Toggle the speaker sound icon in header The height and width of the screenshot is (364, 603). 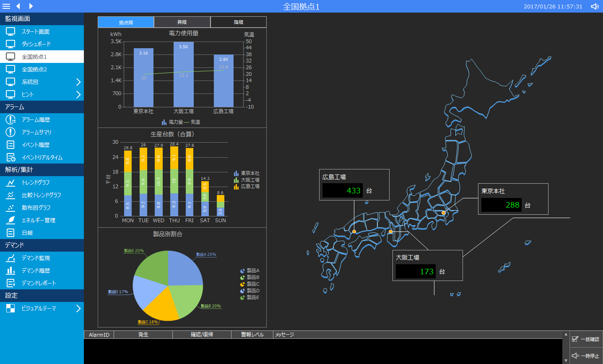pos(595,6)
